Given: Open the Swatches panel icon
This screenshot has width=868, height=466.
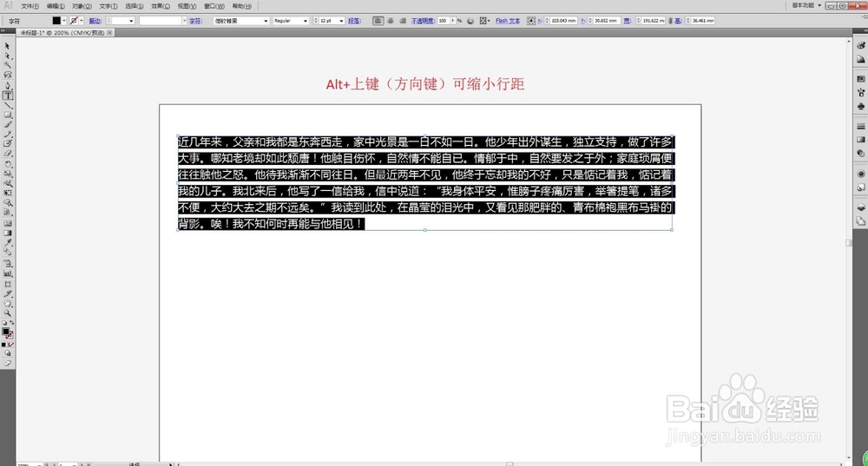Looking at the screenshot, I should point(861,79).
